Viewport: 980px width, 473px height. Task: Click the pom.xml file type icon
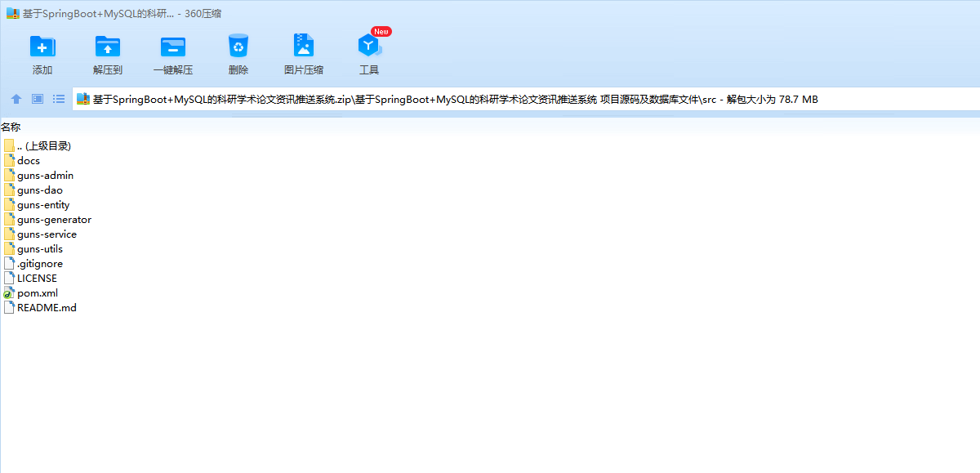click(9, 292)
